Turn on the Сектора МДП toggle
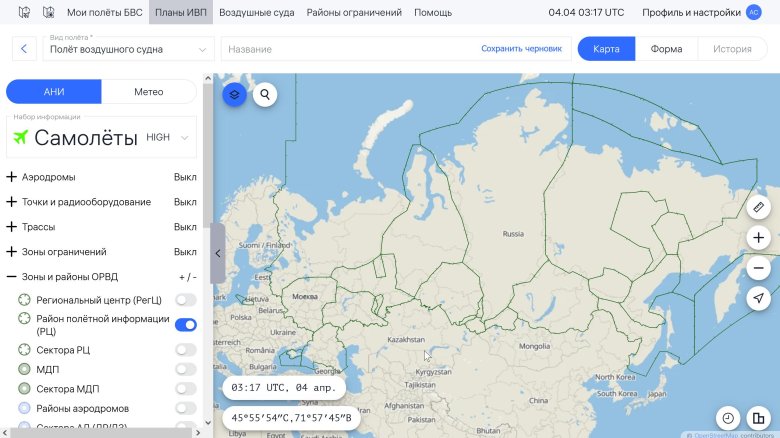 185,388
